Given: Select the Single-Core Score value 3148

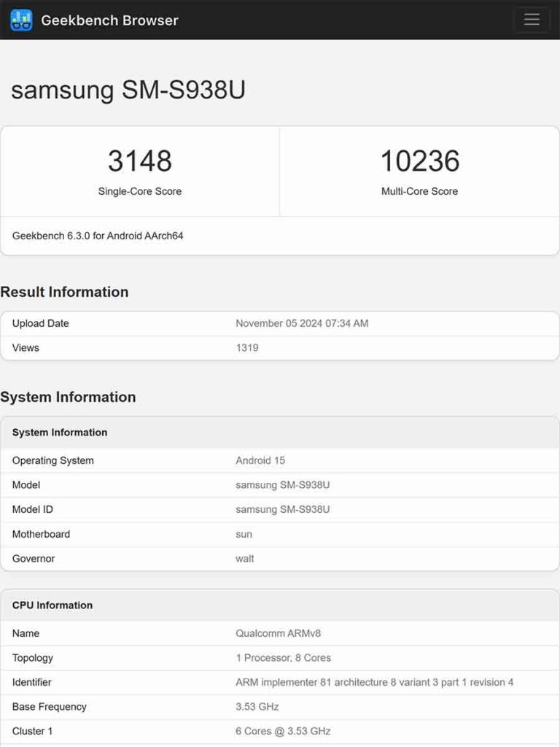Looking at the screenshot, I should 140,161.
